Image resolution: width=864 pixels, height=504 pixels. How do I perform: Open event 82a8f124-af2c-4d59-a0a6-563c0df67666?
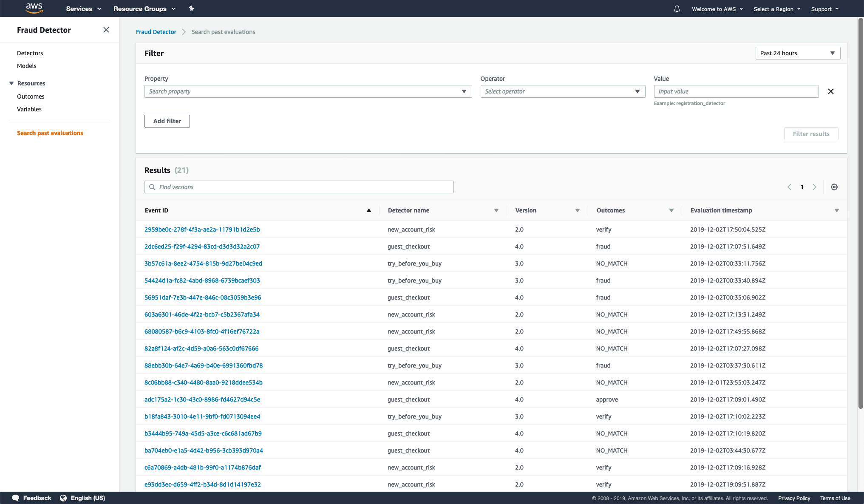click(x=201, y=348)
